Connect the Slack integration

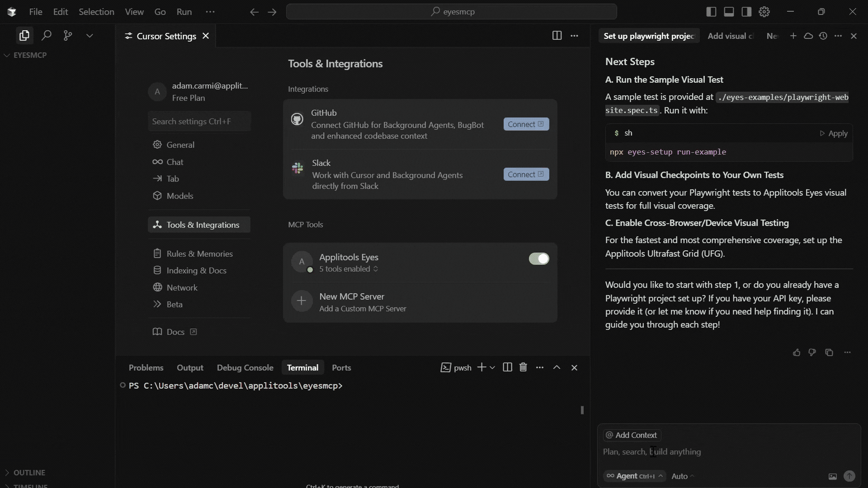click(526, 174)
